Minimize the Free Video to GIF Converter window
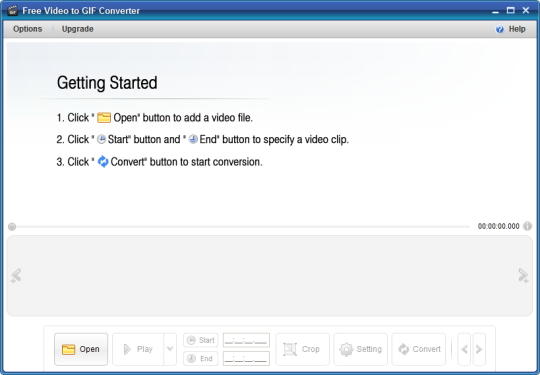 495,11
